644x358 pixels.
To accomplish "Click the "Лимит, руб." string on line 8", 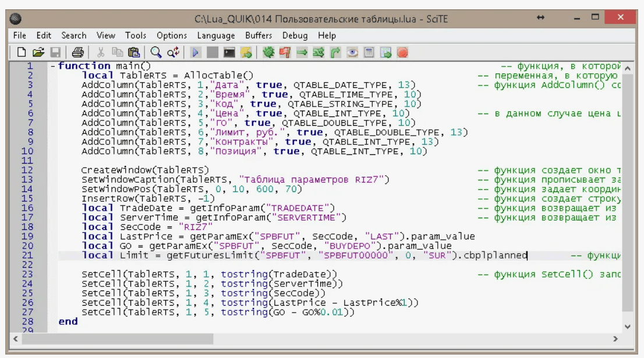I will pyautogui.click(x=247, y=132).
